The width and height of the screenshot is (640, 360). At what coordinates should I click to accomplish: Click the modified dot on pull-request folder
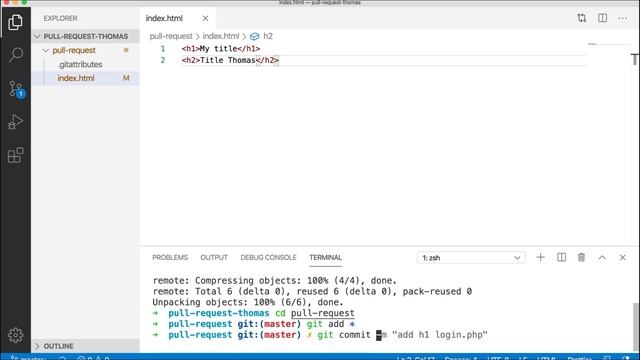126,50
